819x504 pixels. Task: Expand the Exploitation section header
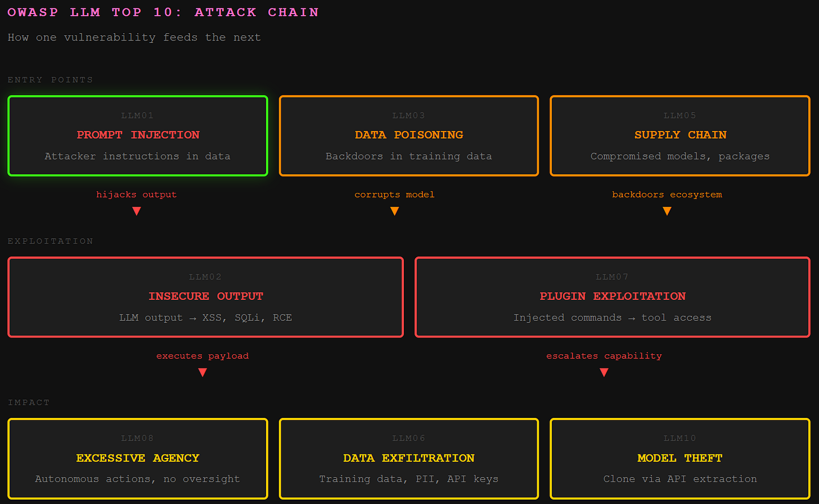coord(50,241)
